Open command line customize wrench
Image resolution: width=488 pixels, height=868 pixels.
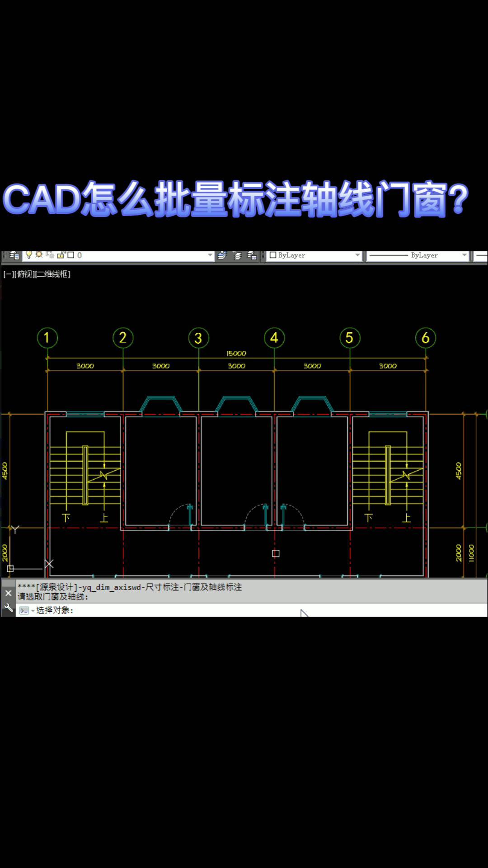[8, 608]
